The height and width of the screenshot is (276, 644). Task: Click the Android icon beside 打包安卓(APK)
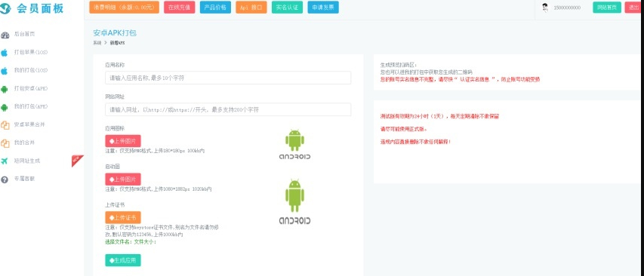click(5, 88)
